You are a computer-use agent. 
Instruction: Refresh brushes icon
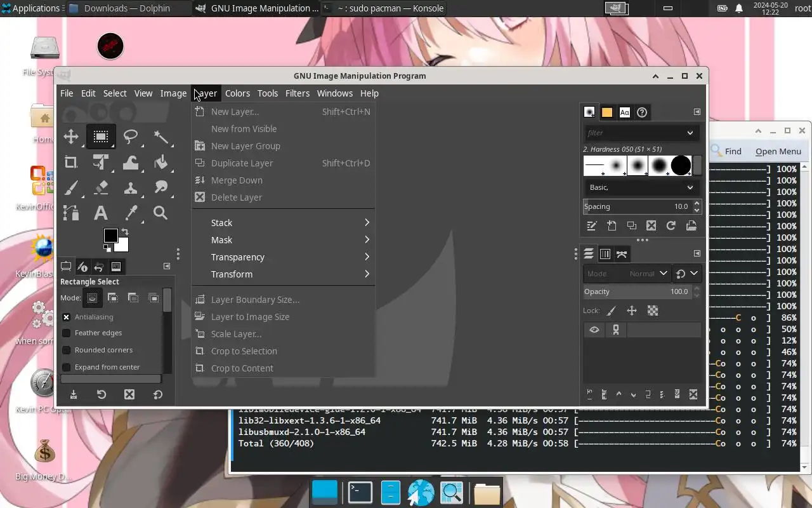pos(671,225)
